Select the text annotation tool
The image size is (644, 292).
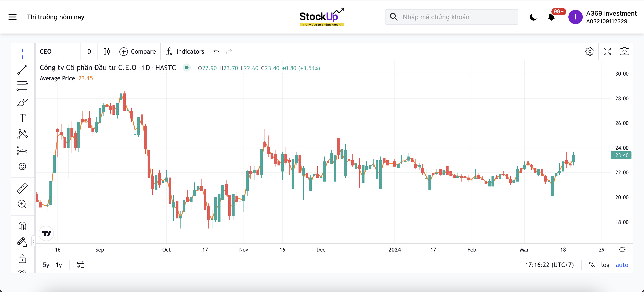point(22,118)
